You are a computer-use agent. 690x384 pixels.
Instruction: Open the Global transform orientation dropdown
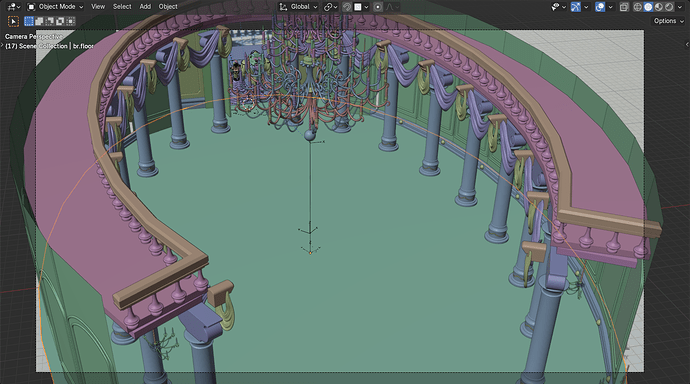(298, 7)
